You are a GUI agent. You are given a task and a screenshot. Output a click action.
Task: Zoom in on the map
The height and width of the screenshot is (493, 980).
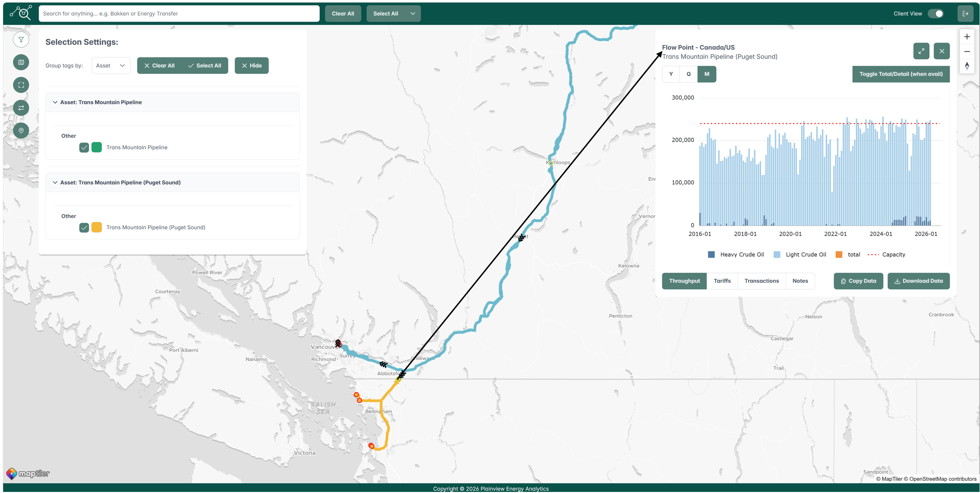click(967, 37)
